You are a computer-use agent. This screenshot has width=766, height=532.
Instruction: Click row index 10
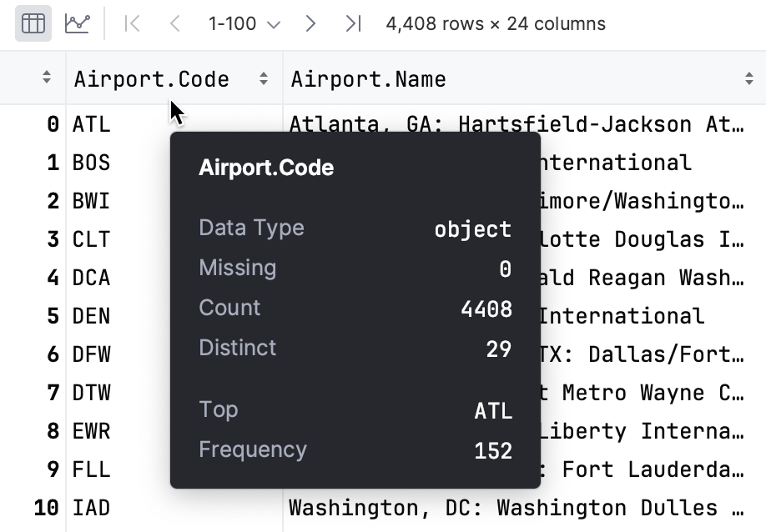click(47, 508)
